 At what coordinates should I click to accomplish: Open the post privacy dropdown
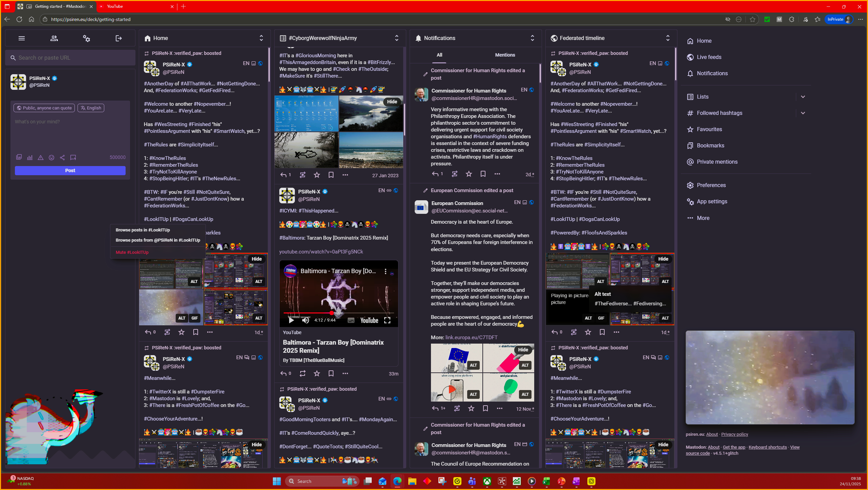coord(44,108)
